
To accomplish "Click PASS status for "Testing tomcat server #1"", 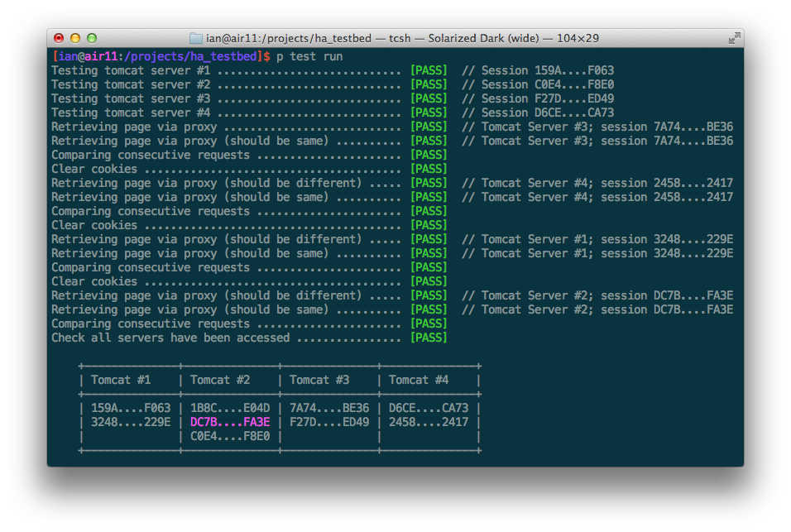I will click(x=429, y=70).
